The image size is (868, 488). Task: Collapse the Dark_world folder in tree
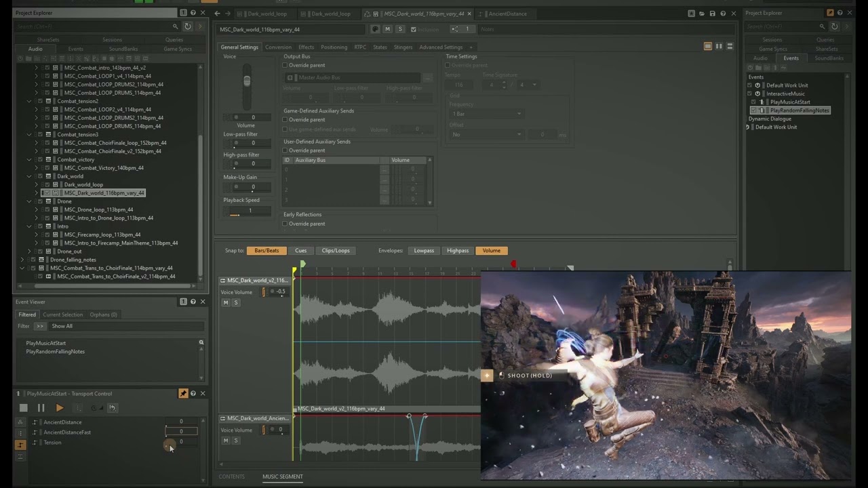click(29, 176)
